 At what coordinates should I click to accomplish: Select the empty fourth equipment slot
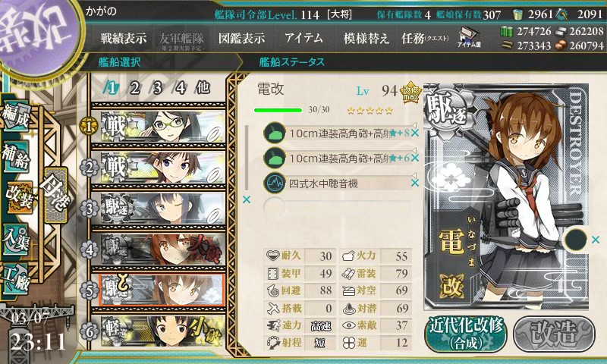(337, 207)
